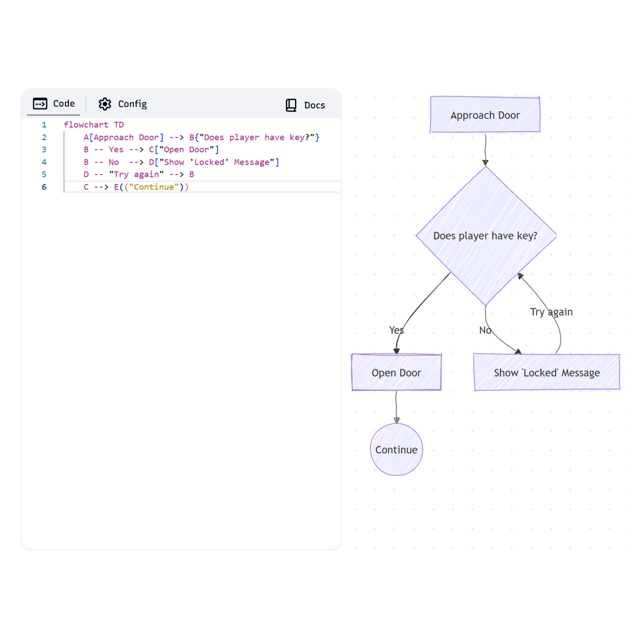Select the 'Open Door' node
644x644 pixels.
pos(396,372)
